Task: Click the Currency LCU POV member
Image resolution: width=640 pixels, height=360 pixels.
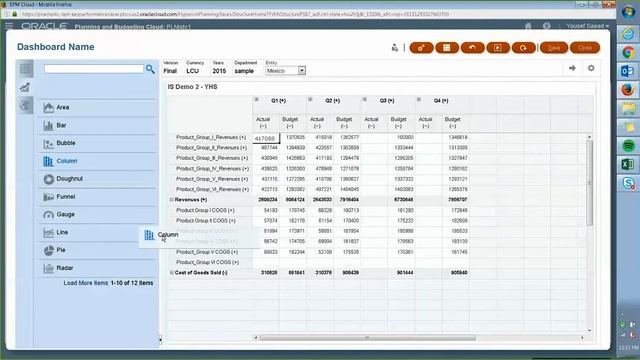Action: tap(193, 71)
